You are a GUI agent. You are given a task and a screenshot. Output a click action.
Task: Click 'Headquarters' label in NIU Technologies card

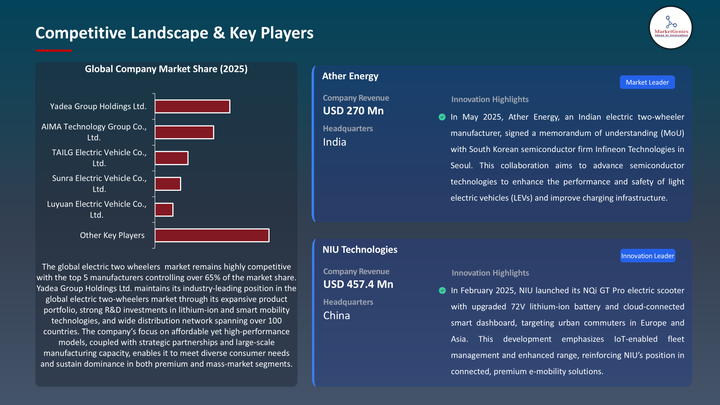point(348,302)
